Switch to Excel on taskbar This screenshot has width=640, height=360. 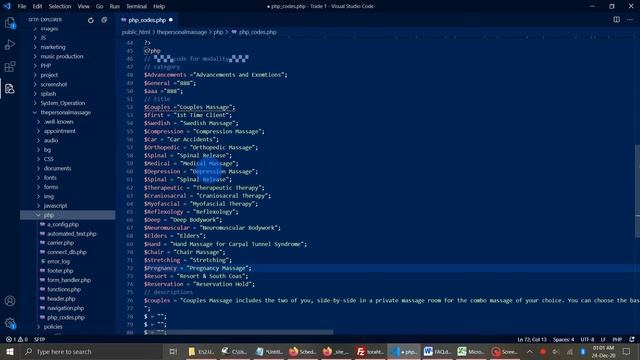click(x=471, y=351)
